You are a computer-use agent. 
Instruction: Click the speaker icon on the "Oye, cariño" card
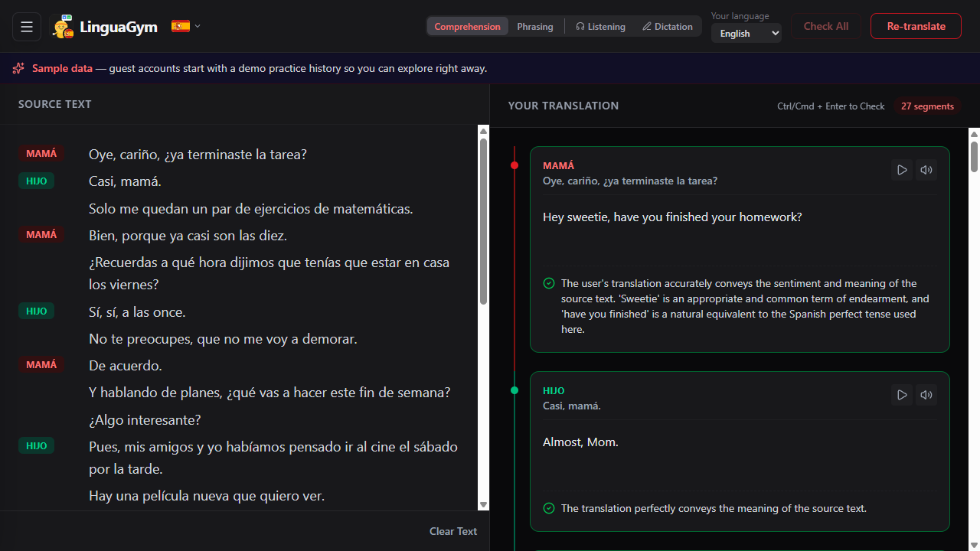click(926, 170)
